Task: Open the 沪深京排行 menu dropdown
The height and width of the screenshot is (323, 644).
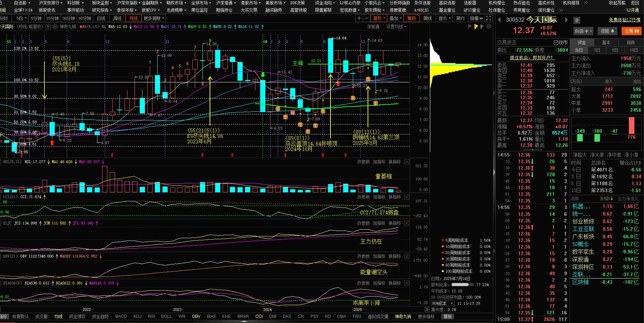Action: point(51,3)
